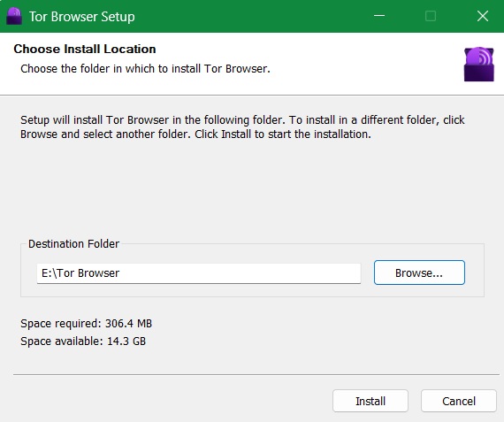Click the Tor Browser icon in title bar
Screen dimensions: 504x422
click(14, 16)
